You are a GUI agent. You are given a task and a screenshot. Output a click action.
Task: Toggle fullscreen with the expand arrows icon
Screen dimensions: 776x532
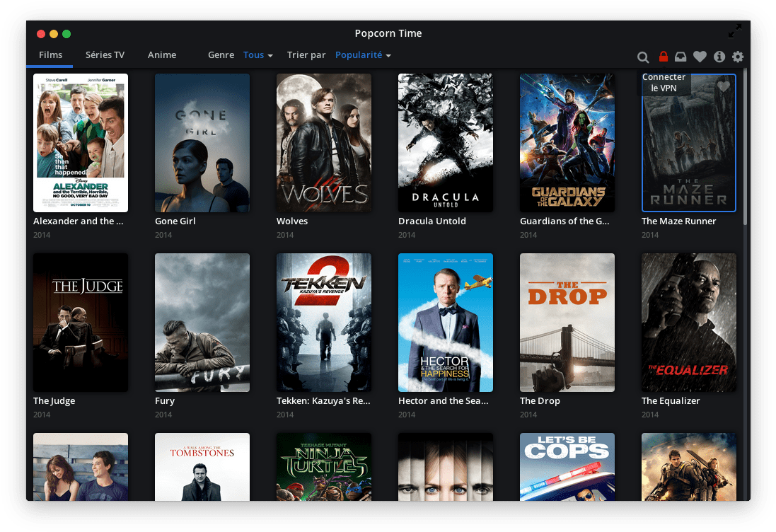[x=735, y=31]
